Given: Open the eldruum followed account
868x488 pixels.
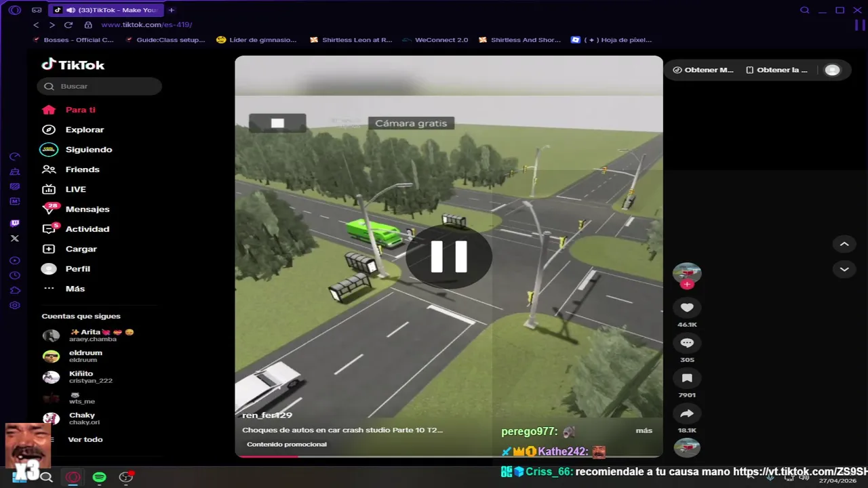Looking at the screenshot, I should coord(73,357).
